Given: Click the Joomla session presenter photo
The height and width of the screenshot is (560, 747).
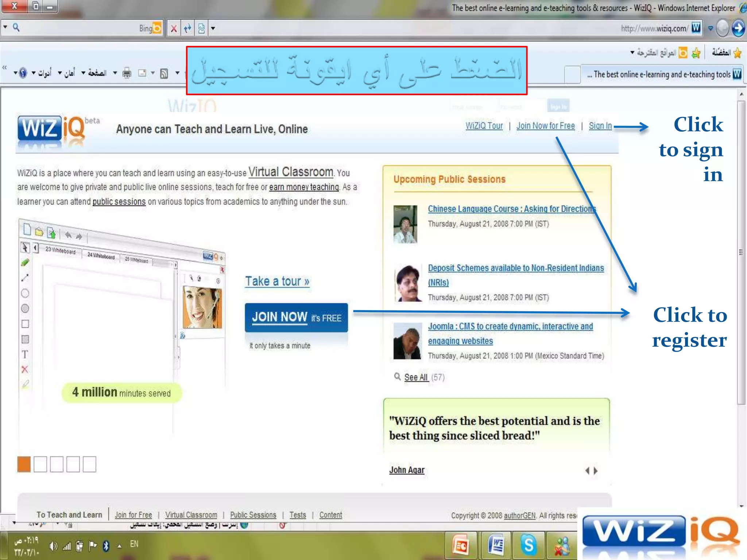Looking at the screenshot, I should (407, 341).
